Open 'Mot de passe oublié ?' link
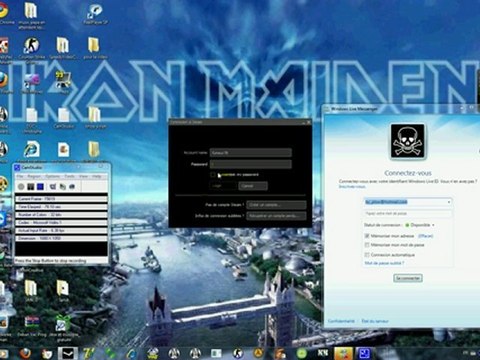This screenshot has height=360, width=480. point(384,263)
